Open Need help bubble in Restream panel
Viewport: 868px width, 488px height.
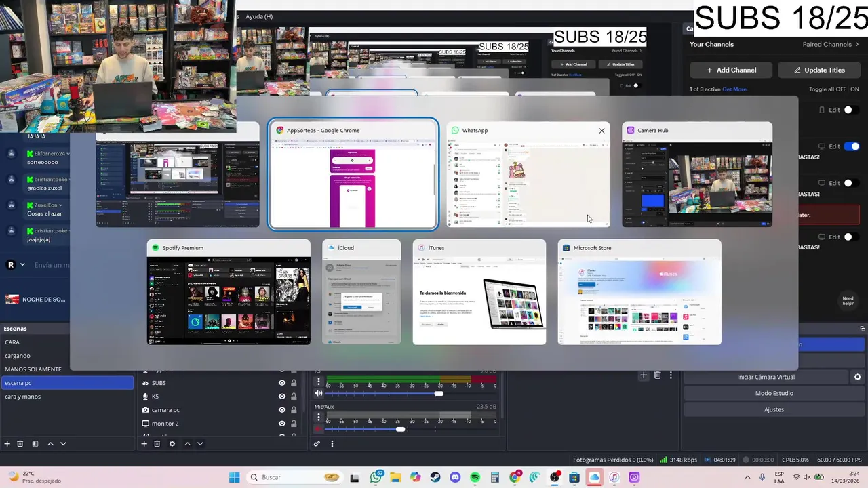tap(848, 300)
